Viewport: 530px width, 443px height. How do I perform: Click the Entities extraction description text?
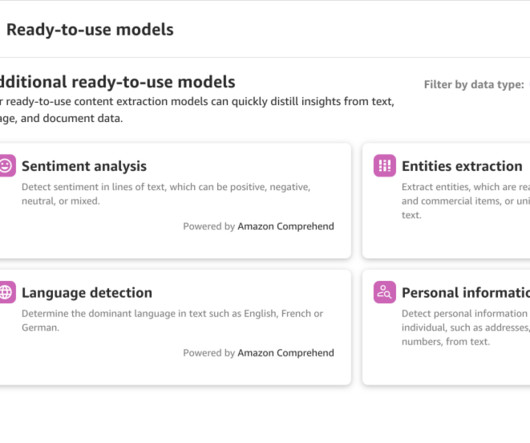466,201
